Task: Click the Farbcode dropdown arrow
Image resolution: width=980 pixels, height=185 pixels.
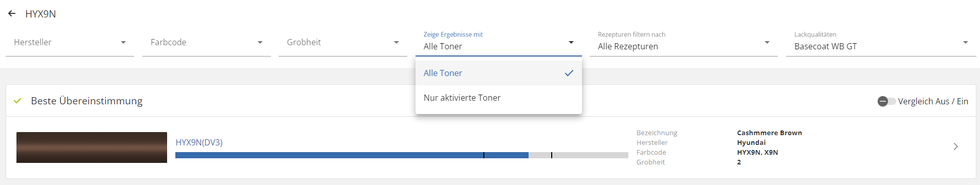Action: point(260,42)
